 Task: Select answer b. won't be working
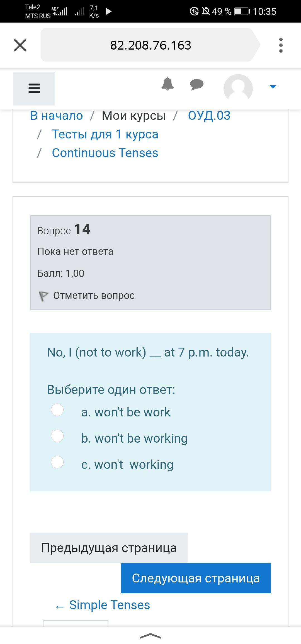57,436
